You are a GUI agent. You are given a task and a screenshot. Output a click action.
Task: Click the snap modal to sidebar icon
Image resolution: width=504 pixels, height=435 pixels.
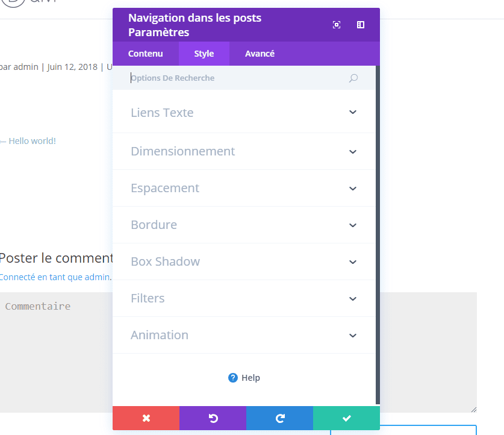361,25
